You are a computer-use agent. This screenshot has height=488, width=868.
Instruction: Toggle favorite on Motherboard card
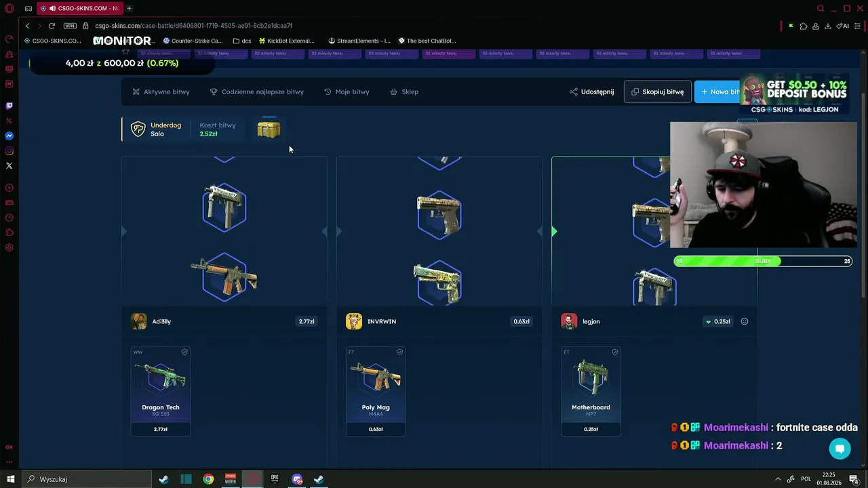point(615,352)
